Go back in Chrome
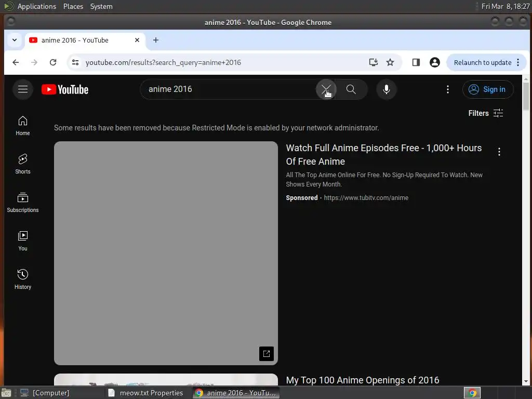The image size is (532, 399). click(16, 62)
